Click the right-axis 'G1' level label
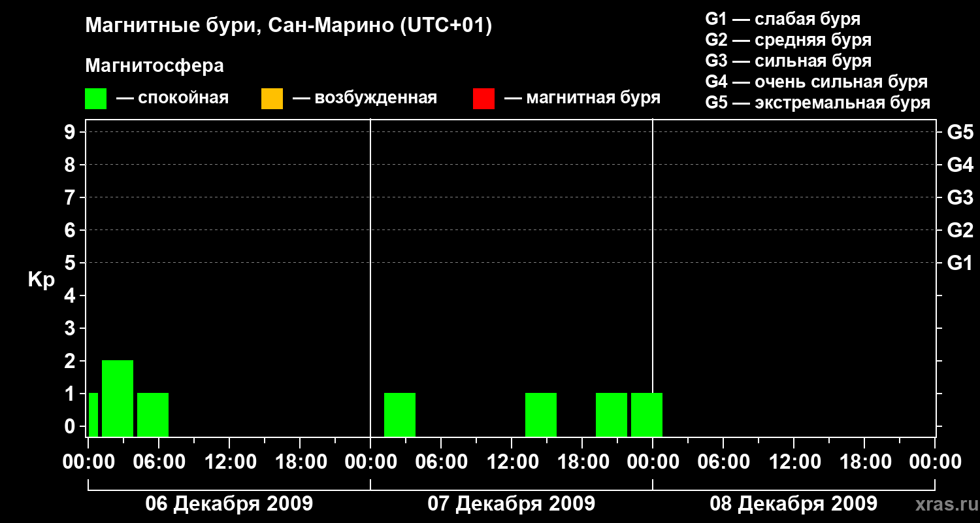Image resolution: width=980 pixels, height=523 pixels. pyautogui.click(x=960, y=263)
